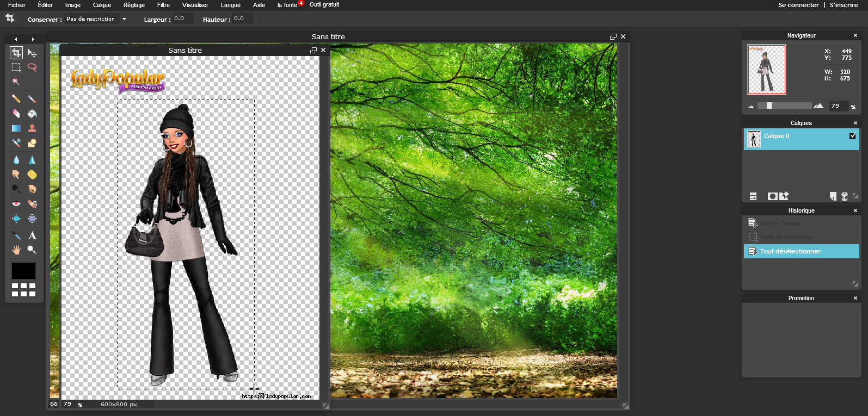868x416 pixels.
Task: Click the left arrow above the toolbox
Action: click(x=16, y=39)
